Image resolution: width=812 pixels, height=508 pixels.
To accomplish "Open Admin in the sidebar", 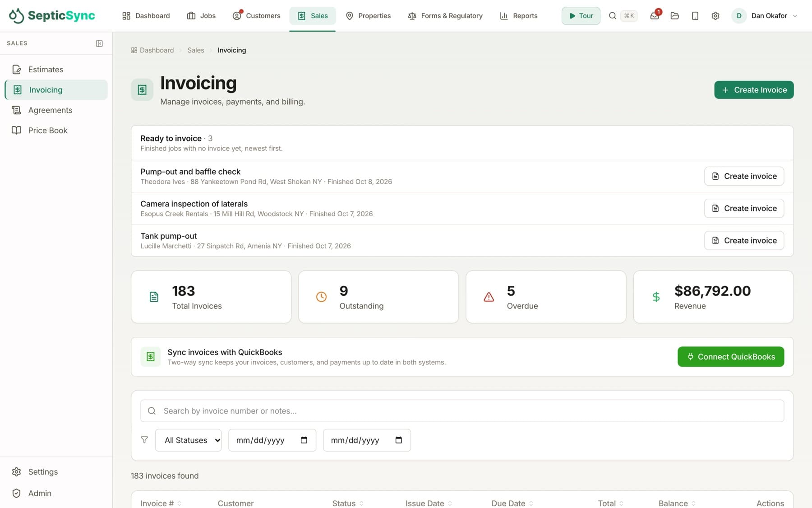I will (56, 493).
